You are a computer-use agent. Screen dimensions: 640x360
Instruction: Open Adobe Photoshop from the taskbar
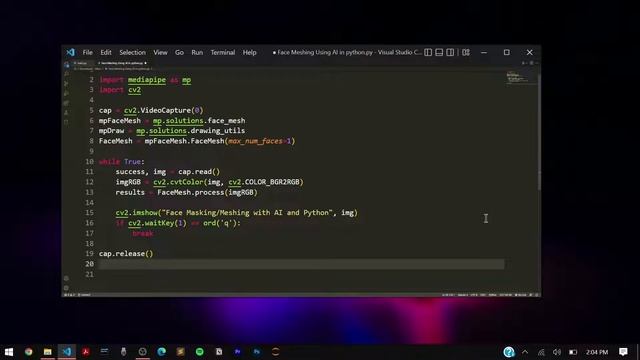point(257,351)
